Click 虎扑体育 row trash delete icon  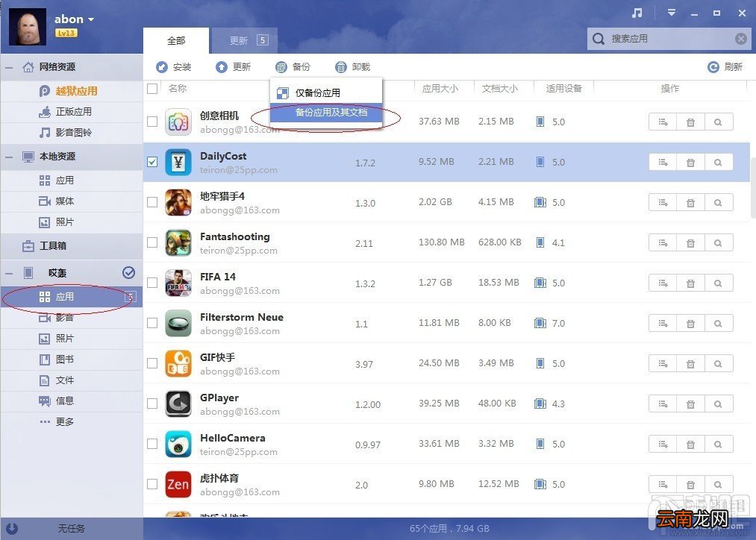tap(691, 485)
